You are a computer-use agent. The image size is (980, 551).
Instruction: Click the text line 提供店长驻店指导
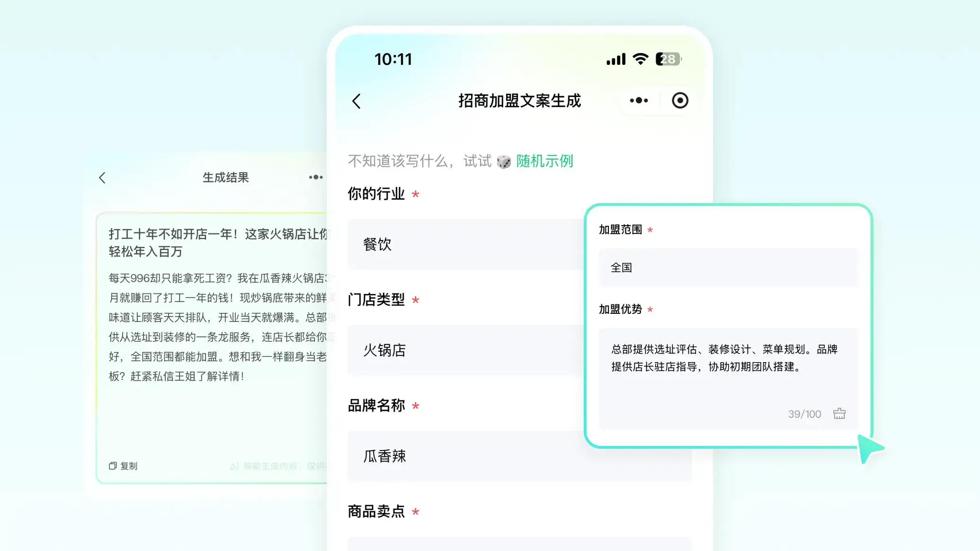[654, 367]
